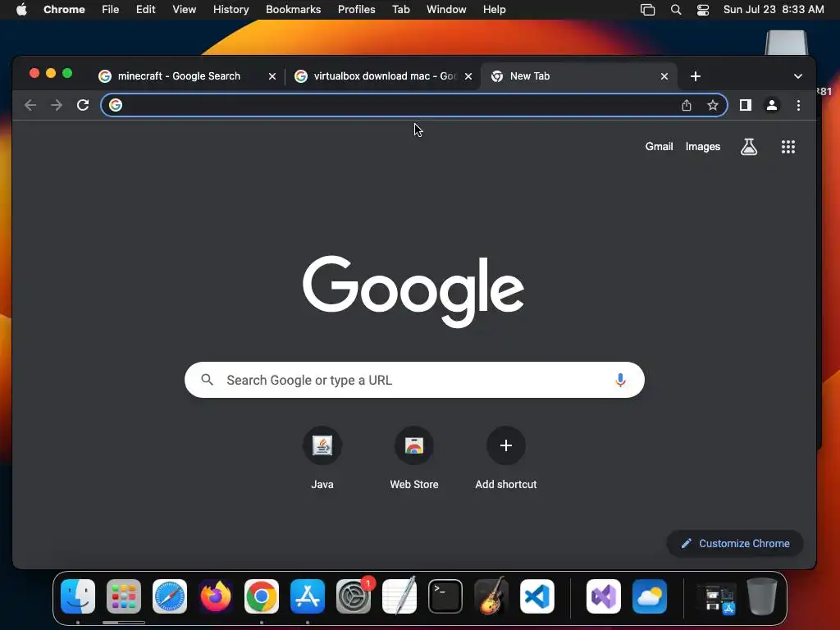
Task: Open the Apple menu
Action: tap(21, 10)
